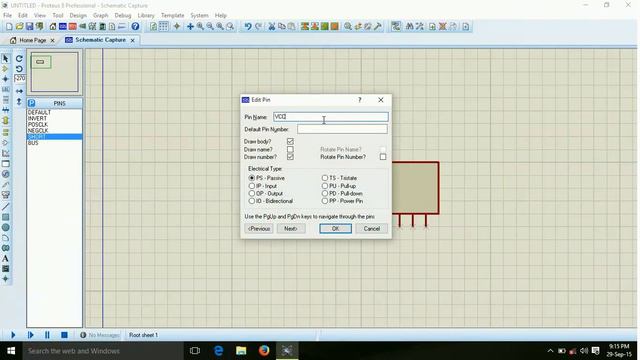Viewport: 640px width, 360px height.
Task: Confirm the Edit Pin dialog with OK
Action: 336,229
